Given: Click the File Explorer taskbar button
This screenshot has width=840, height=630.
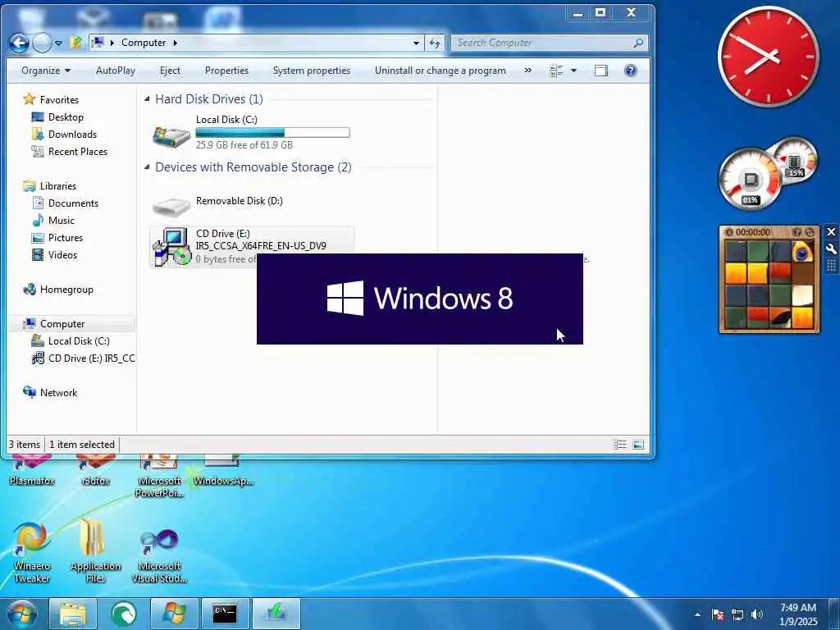Looking at the screenshot, I should pyautogui.click(x=73, y=614).
